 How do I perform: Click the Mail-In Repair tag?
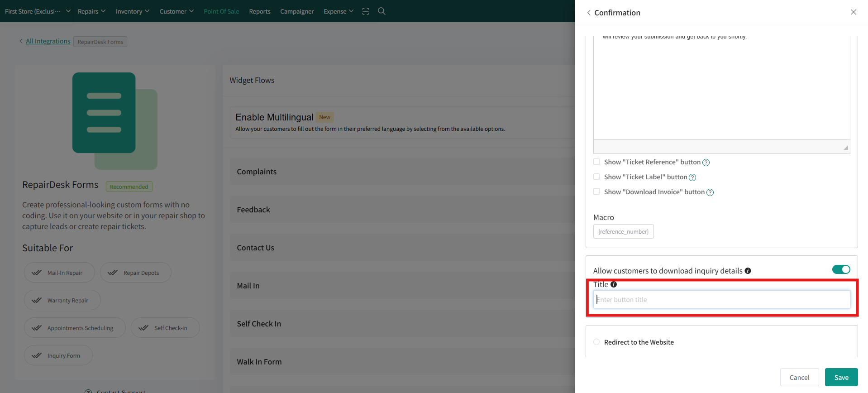(59, 273)
